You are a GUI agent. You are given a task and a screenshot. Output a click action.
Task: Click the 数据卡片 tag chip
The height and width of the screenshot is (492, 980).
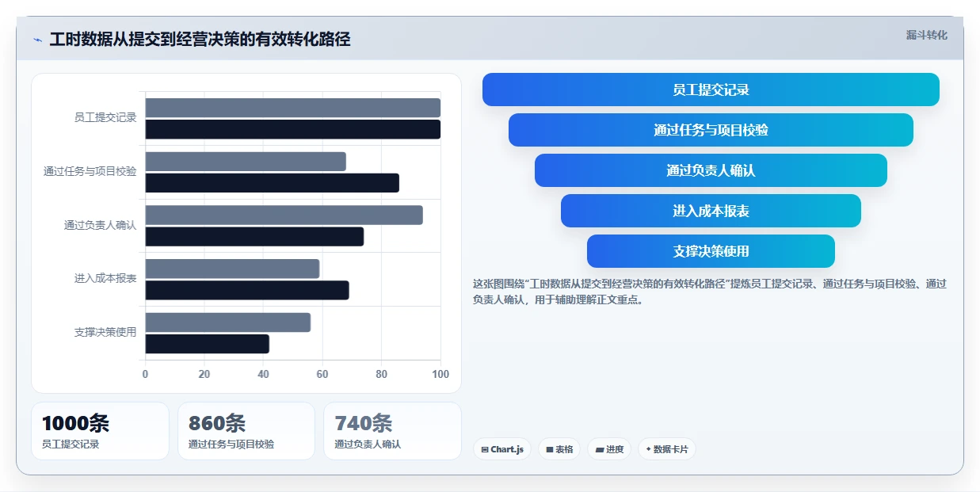coord(667,449)
